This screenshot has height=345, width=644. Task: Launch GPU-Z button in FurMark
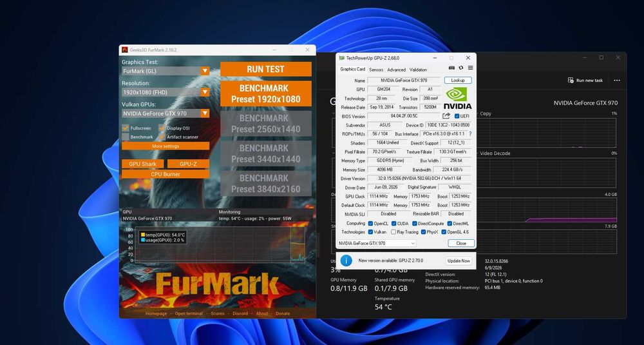coord(188,164)
